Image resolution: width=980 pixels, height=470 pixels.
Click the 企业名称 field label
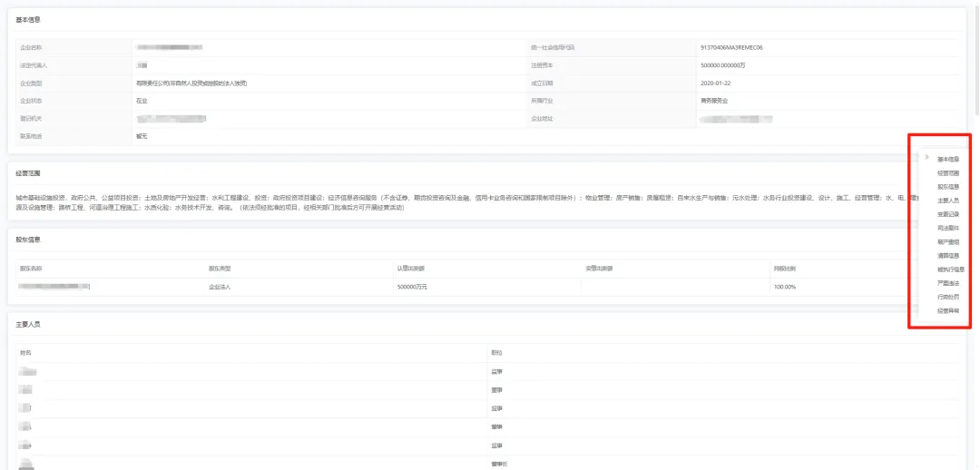click(x=31, y=47)
